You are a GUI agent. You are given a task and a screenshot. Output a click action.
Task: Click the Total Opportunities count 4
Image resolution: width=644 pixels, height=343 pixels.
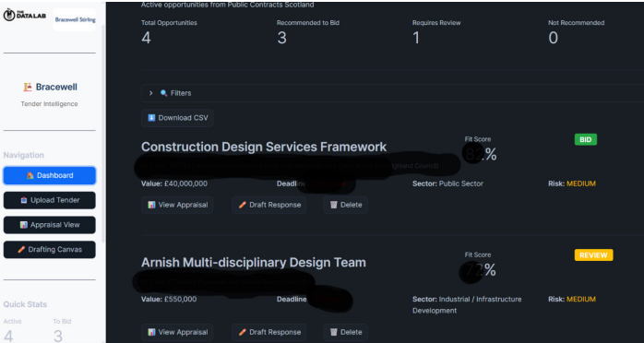(x=146, y=38)
